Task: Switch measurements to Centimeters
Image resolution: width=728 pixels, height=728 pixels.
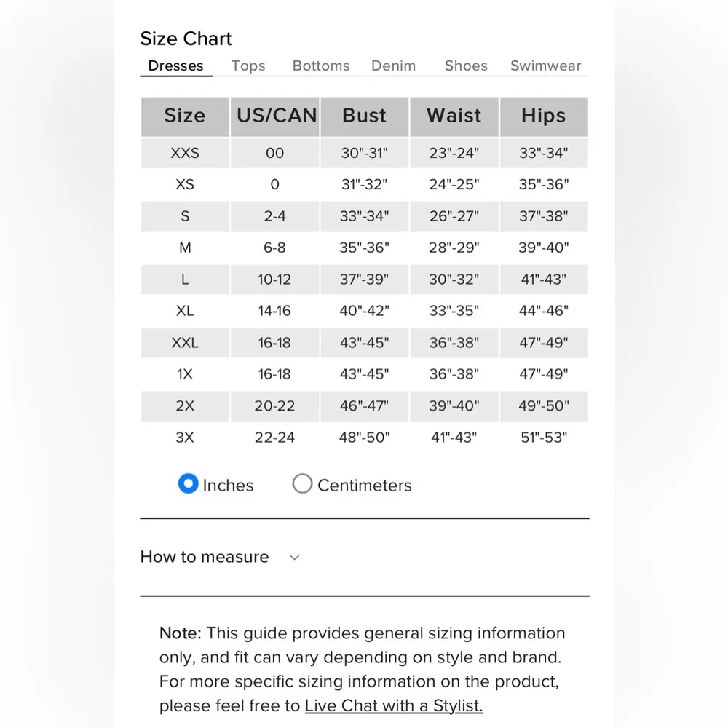Action: point(302,484)
